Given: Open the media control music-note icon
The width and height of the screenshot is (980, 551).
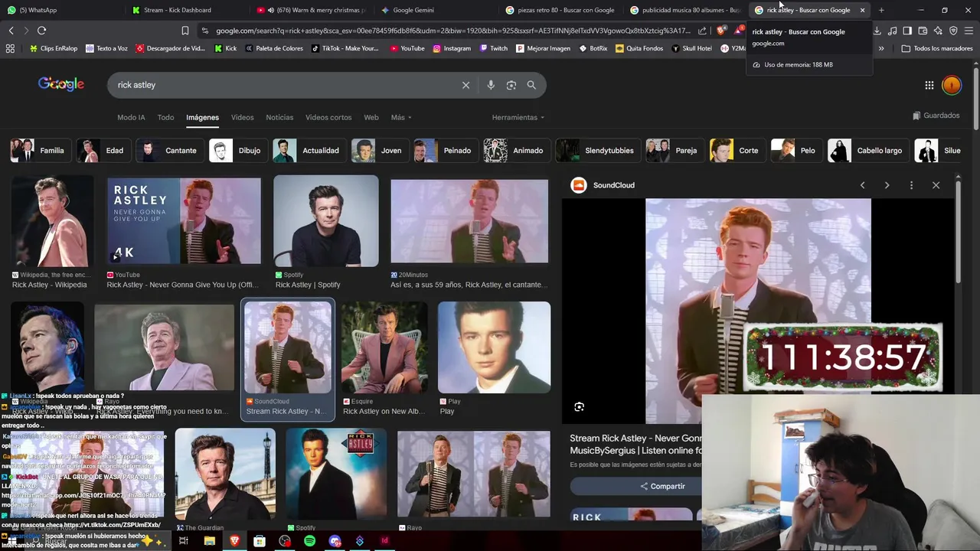Looking at the screenshot, I should point(892,31).
